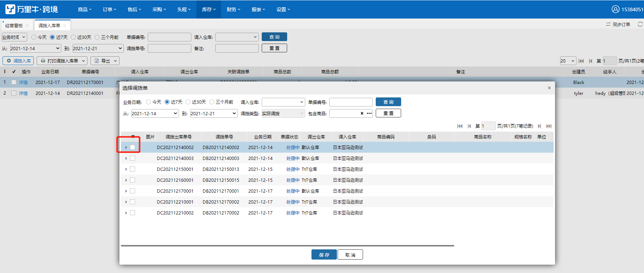
Task: Click the dialog's next-page navigation icon
Action: 539,126
